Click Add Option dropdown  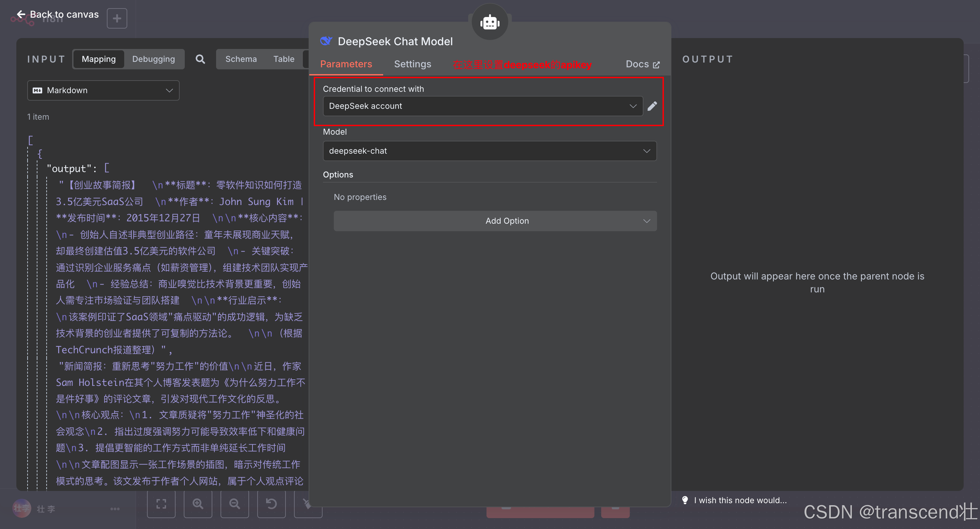pos(495,221)
